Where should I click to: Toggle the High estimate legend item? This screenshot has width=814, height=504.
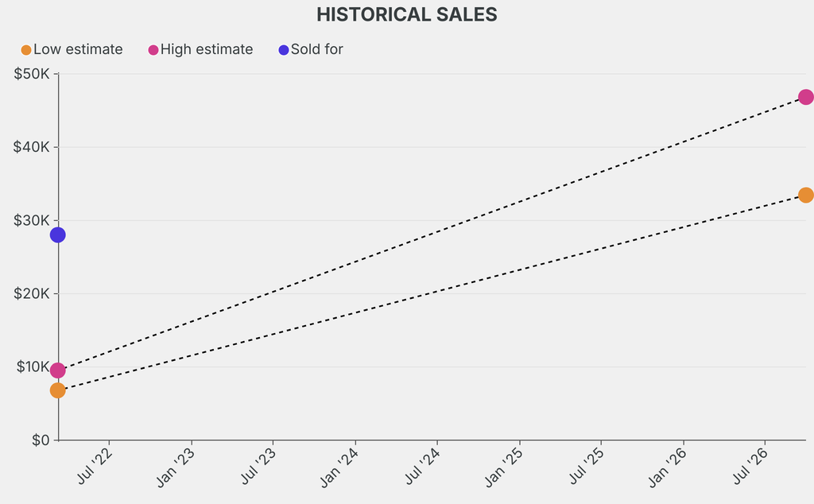200,50
